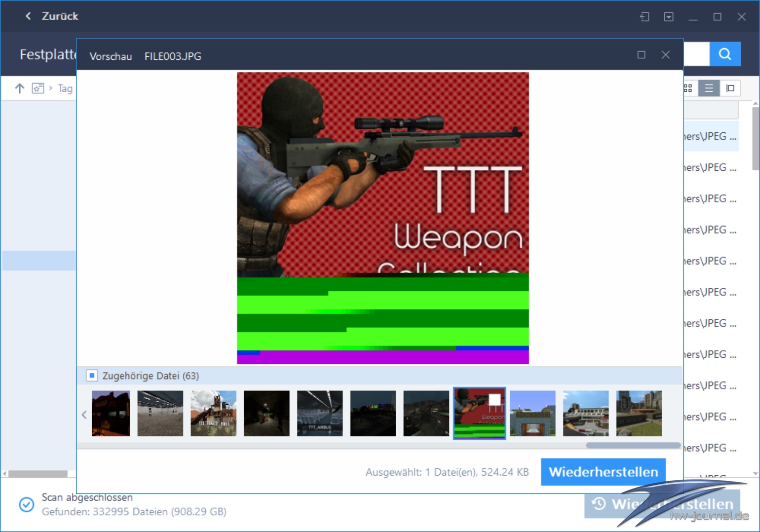
Task: Click the main window vertical scrollbar
Action: [x=755, y=138]
